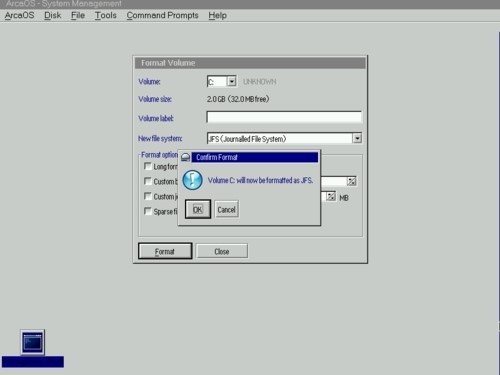Toggle the Sparse files checkbox

pyautogui.click(x=148, y=211)
